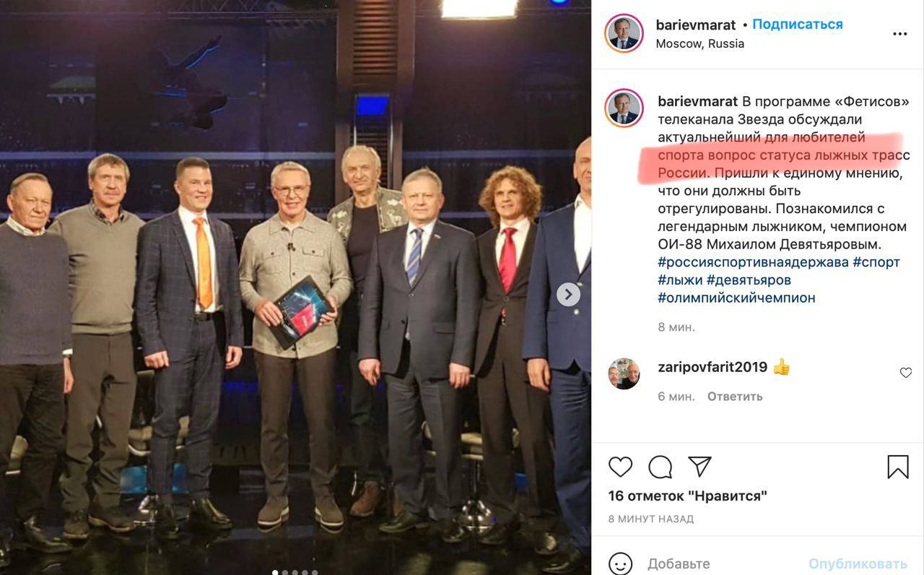Image resolution: width=924 pixels, height=575 pixels.
Task: Open hashtag #олимпийскийчемпион
Action: point(736,298)
